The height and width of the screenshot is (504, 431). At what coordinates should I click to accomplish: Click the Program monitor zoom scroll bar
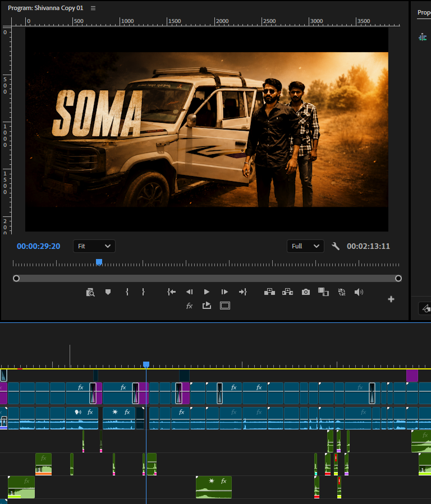(207, 279)
